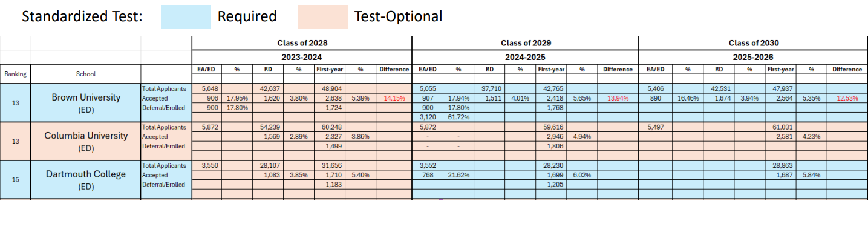The height and width of the screenshot is (241, 868).
Task: Select Dartmouth ranking cell showing 15
Action: coord(16,179)
